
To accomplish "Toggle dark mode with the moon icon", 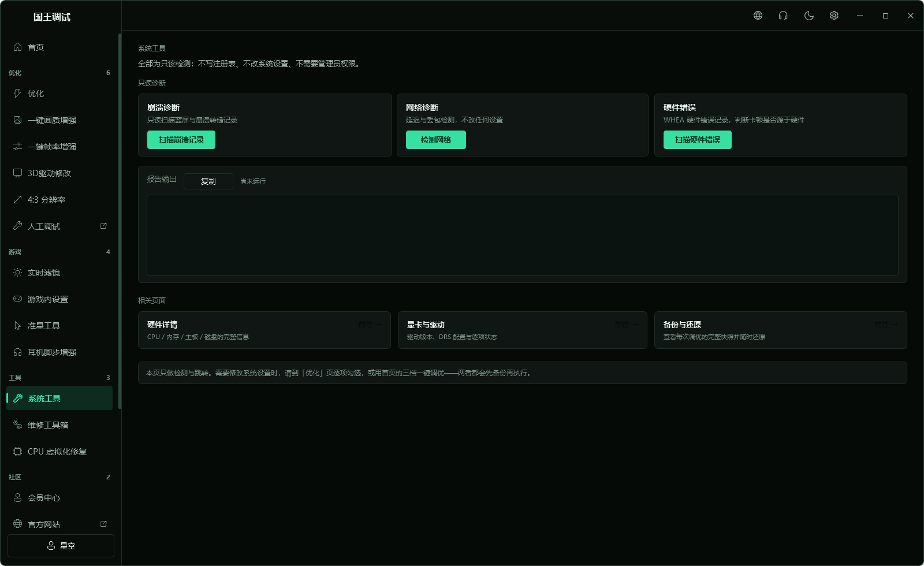I will [808, 16].
